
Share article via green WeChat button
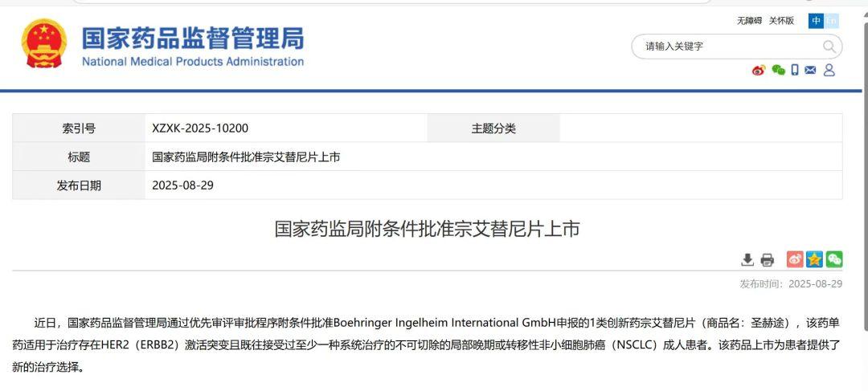pyautogui.click(x=834, y=259)
